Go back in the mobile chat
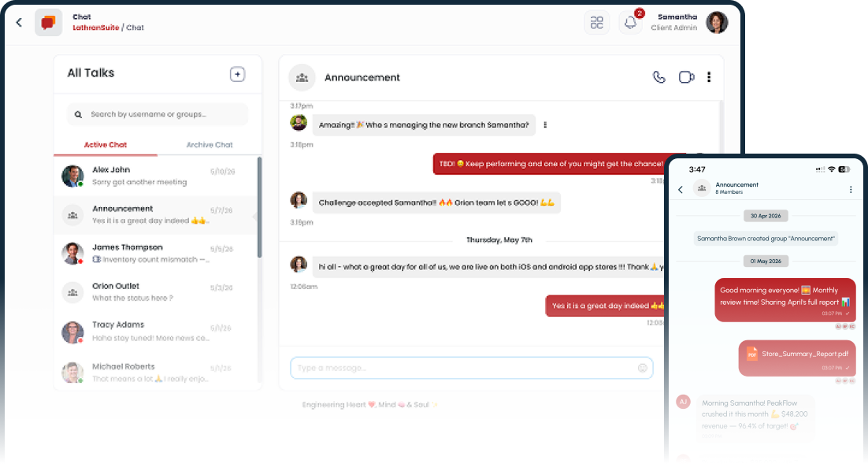868x464 pixels. coord(681,189)
